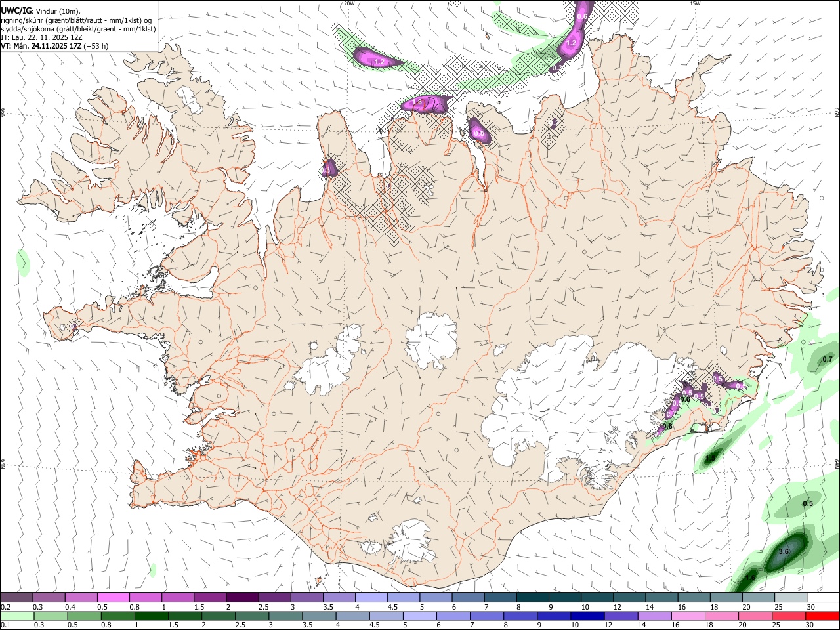Pick the light pink 16–18 lower legend swatch
The image size is (840, 630).
tap(689, 616)
